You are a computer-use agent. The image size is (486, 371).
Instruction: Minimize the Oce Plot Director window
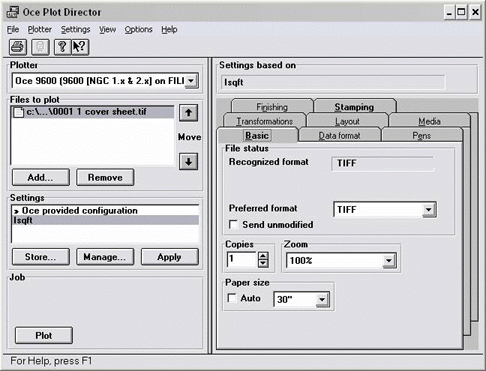point(450,13)
